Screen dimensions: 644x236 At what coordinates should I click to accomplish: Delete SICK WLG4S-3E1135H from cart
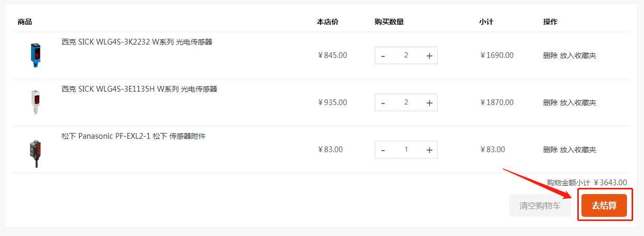pos(550,102)
